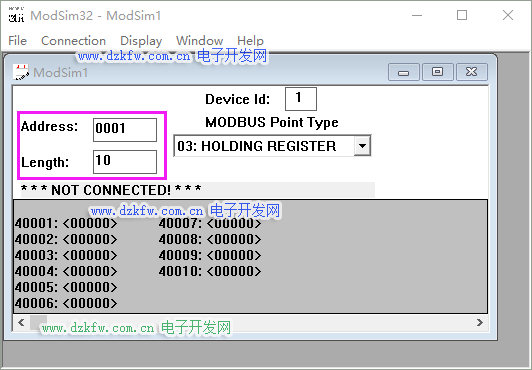Select register 40010 value
Image resolution: width=532 pixels, height=370 pixels.
[234, 271]
